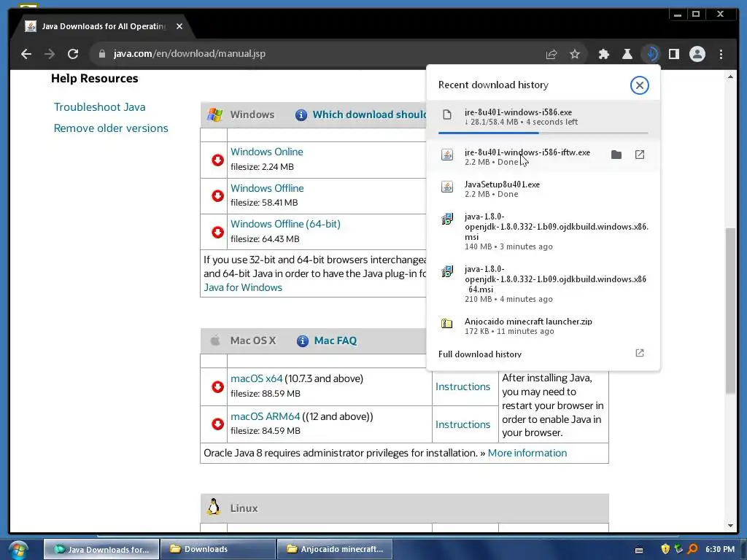Screen dimensions: 747x560
Task: Open the profile avatar menu
Action: pyautogui.click(x=697, y=54)
